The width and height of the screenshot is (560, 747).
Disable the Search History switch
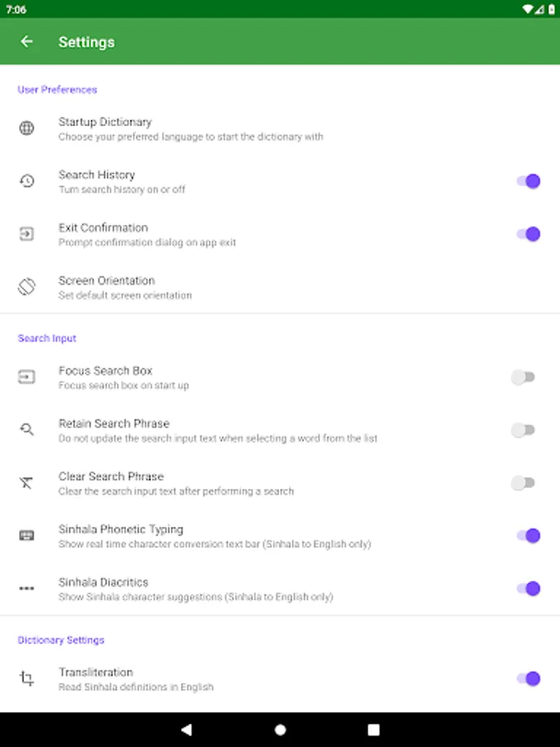[528, 181]
